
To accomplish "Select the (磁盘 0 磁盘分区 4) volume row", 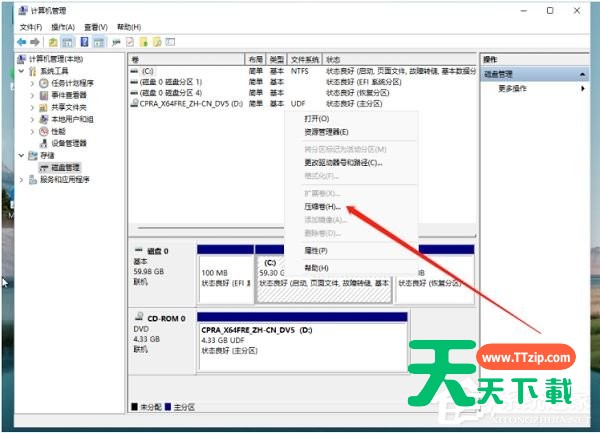I will (x=302, y=93).
